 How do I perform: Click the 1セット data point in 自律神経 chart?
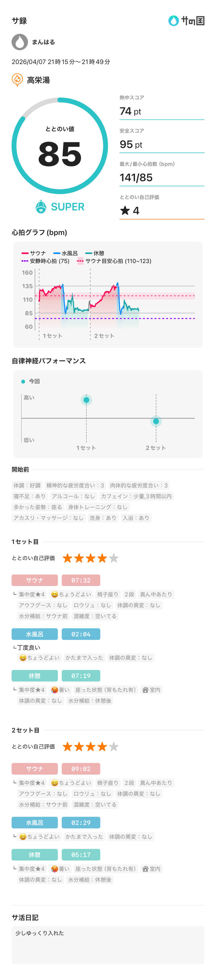coord(86,400)
